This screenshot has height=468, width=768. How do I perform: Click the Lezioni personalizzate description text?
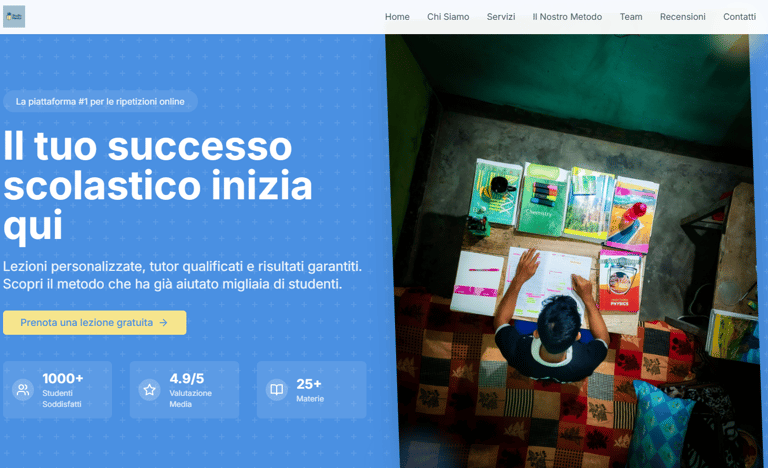click(x=182, y=275)
